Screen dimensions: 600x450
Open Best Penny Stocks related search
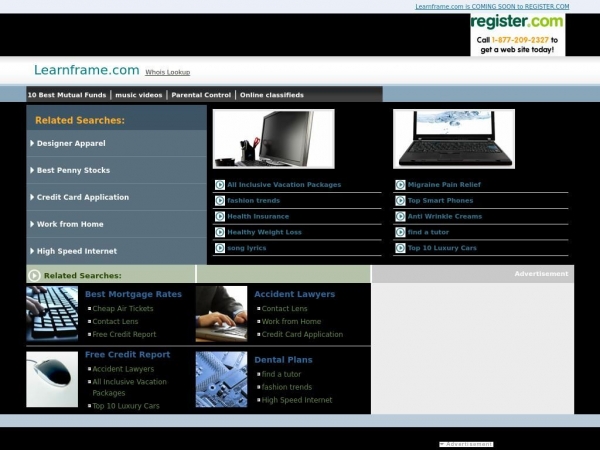(x=73, y=170)
